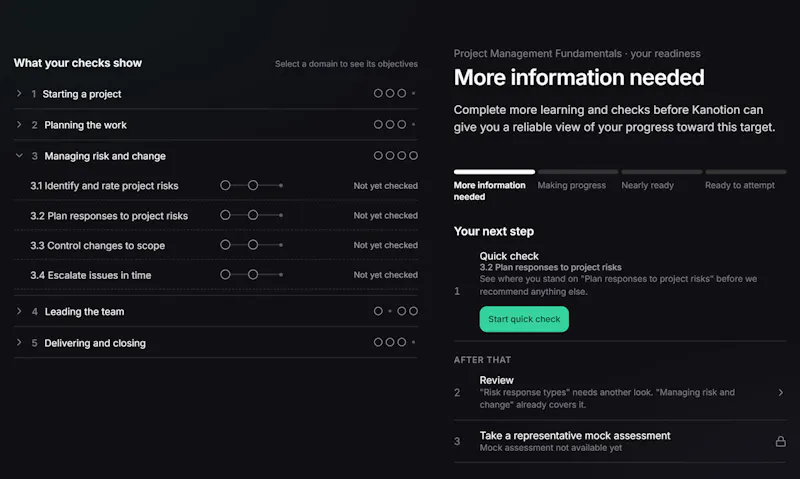Viewport: 800px width, 479px height.
Task: Expand the Planning the work chevron
Action: [x=19, y=124]
